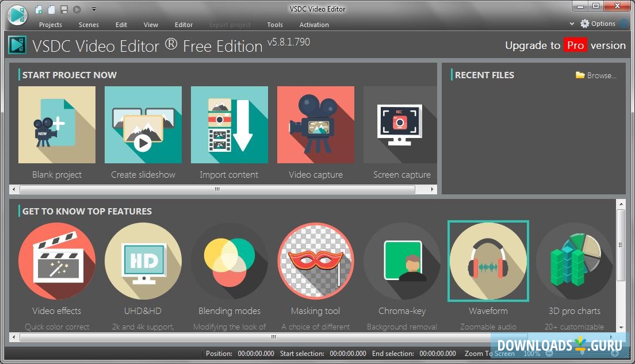Open the View menu
635x364 pixels.
pyautogui.click(x=151, y=25)
